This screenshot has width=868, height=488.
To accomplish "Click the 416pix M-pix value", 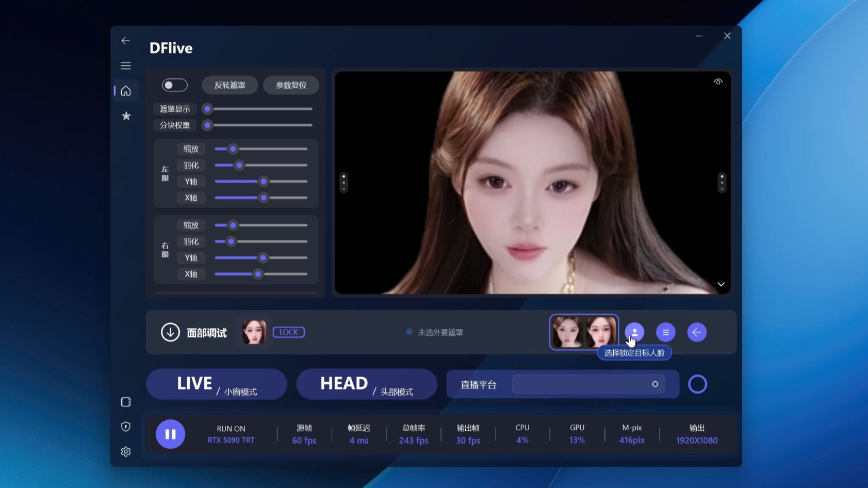I will point(632,441).
